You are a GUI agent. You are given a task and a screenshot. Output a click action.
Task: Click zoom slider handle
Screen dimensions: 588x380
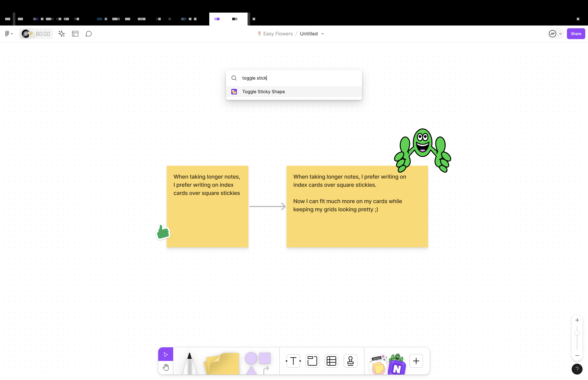coord(577,333)
